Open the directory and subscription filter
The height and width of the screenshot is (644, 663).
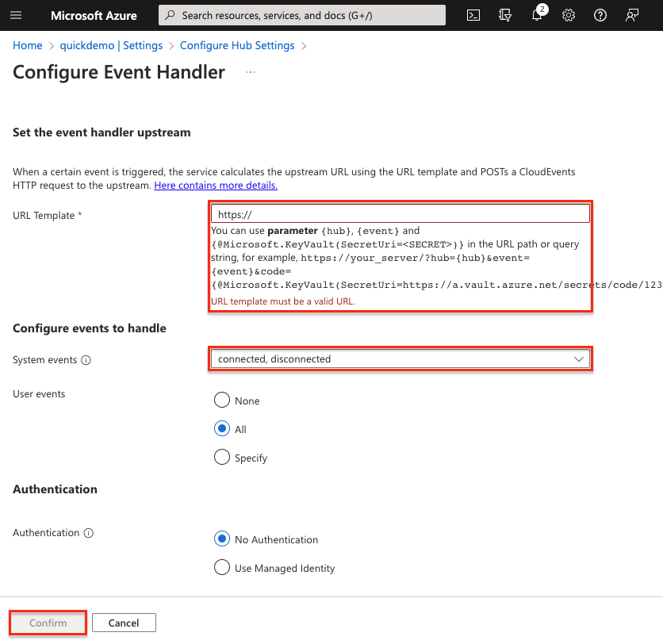pyautogui.click(x=505, y=15)
